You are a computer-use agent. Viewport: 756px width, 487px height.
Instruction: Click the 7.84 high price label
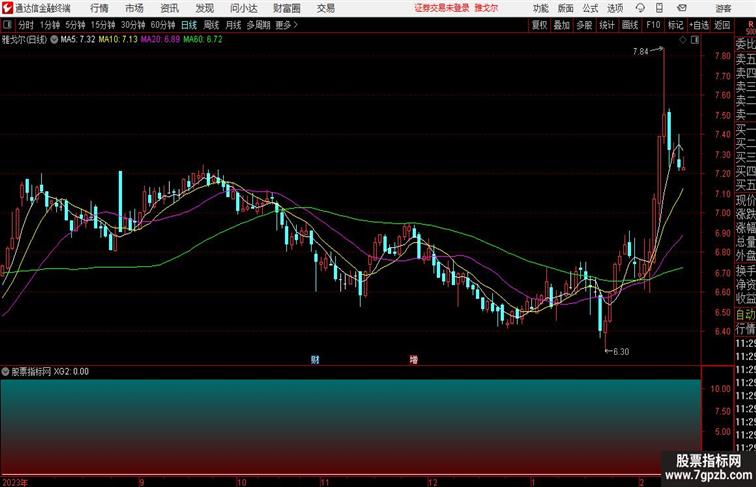pyautogui.click(x=641, y=52)
